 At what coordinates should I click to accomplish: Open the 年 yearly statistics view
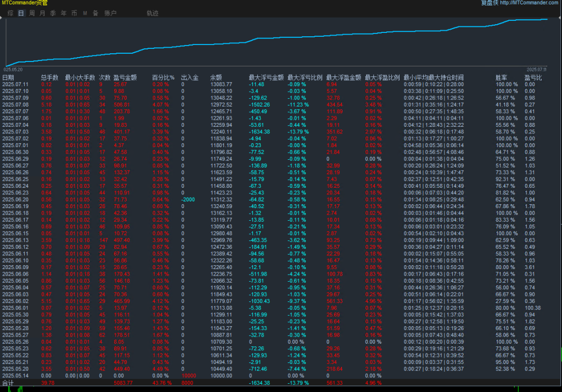(64, 13)
